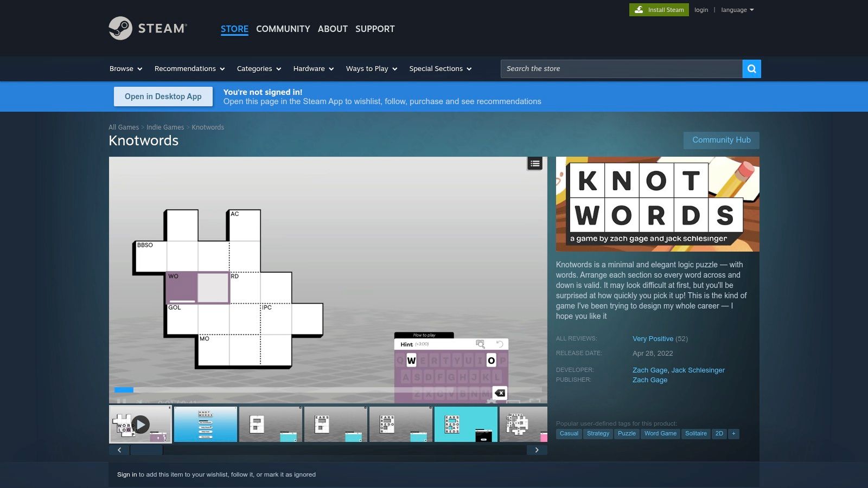868x488 pixels.
Task: Toggle the Casual tag filter
Action: (x=568, y=433)
